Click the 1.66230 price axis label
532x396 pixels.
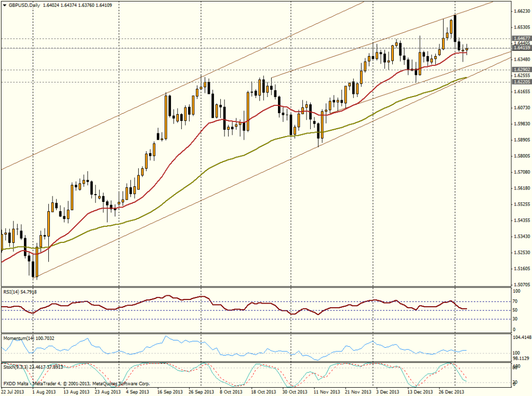coord(521,10)
